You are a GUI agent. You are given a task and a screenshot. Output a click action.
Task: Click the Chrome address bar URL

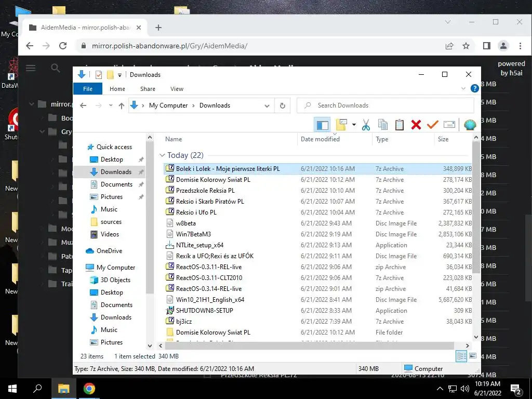(169, 46)
